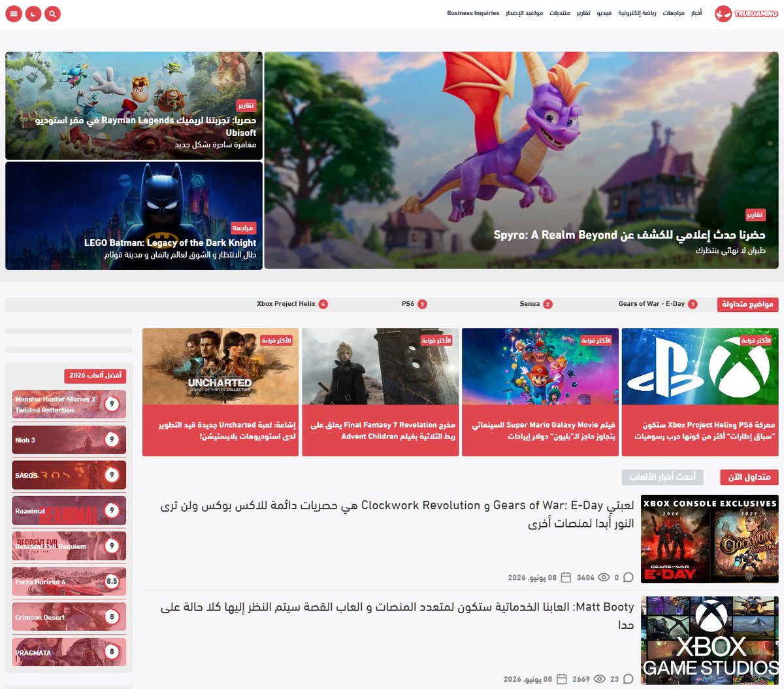The height and width of the screenshot is (689, 784).
Task: Open Reanimal game entry
Action: [69, 511]
